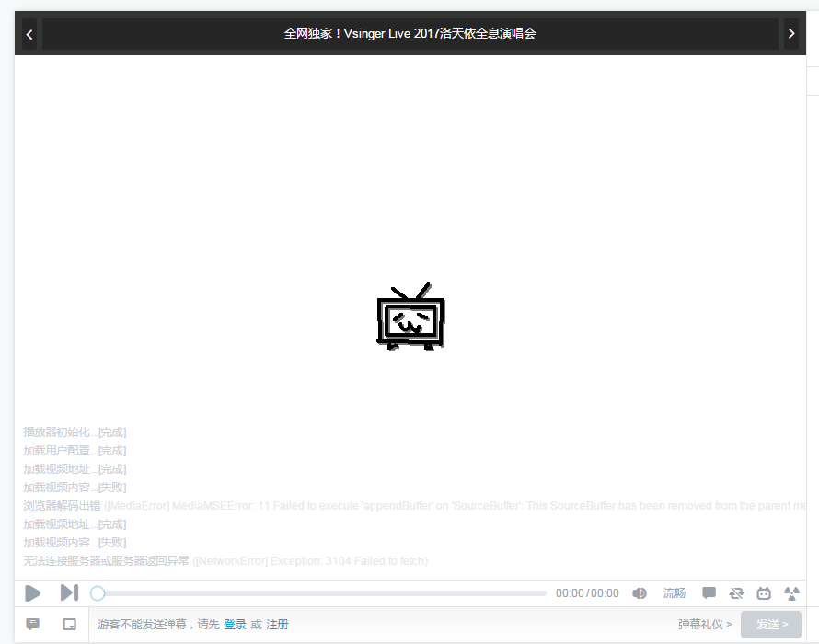Click the fullscreen radiation-style icon
The image size is (819, 644).
click(x=791, y=592)
